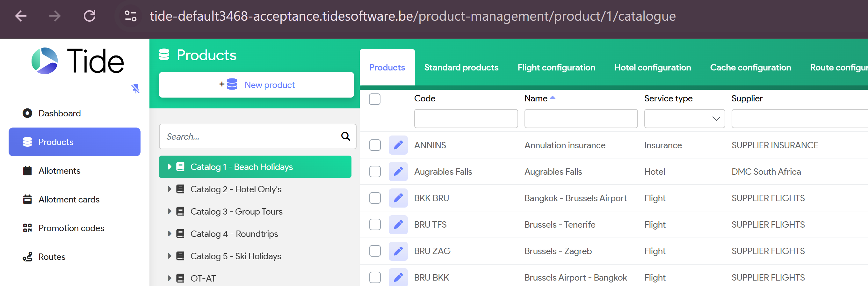Open the Dashboard page
Viewport: 868px width, 286px height.
pos(59,113)
